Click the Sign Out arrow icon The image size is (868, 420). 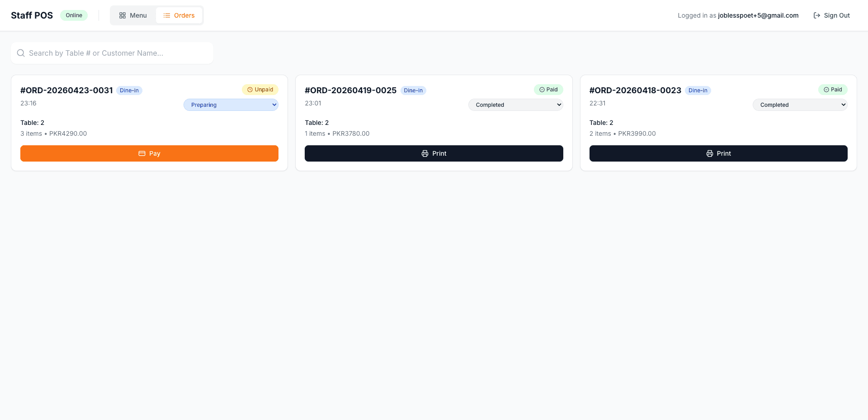[x=817, y=15]
